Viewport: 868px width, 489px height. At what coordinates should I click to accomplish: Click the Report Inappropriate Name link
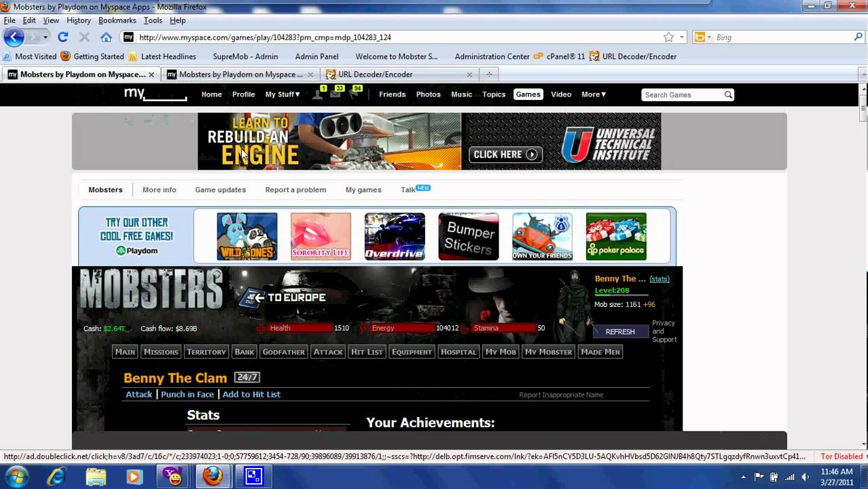[x=561, y=395]
